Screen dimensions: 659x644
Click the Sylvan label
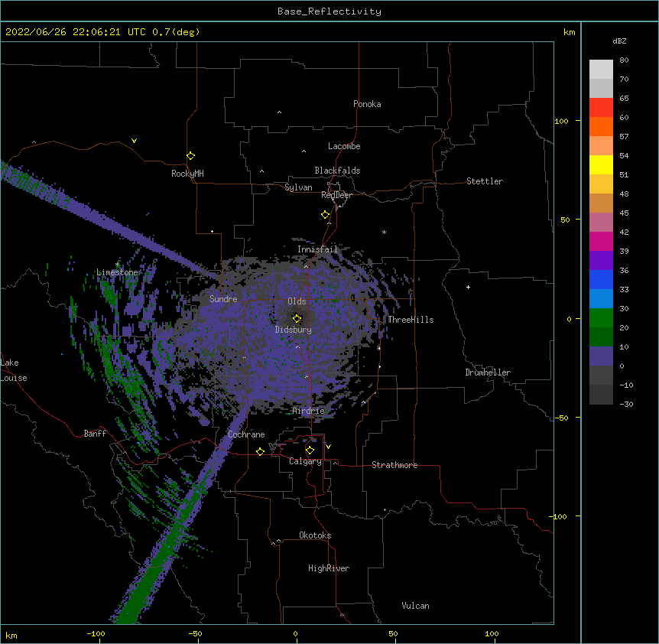[x=298, y=187]
